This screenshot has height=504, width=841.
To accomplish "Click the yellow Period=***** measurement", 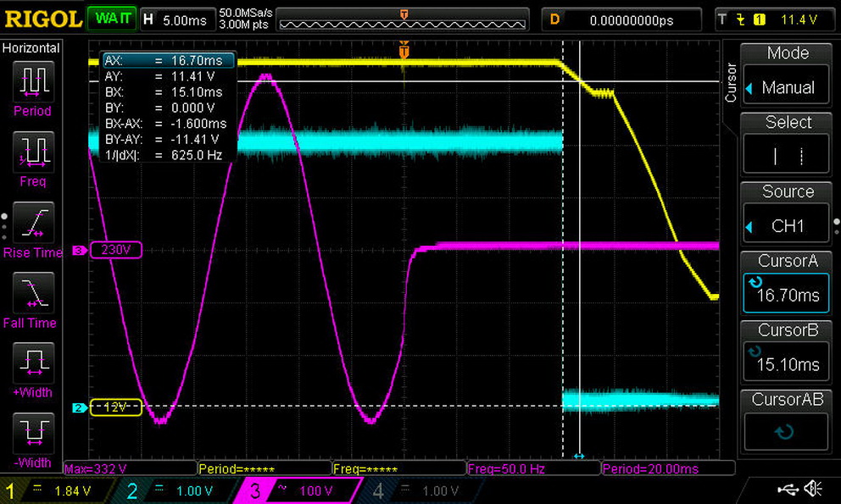I will 265,468.
